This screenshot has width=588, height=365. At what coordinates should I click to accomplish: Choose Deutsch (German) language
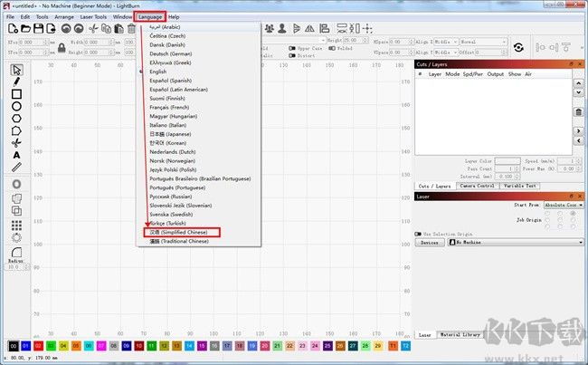pos(171,53)
